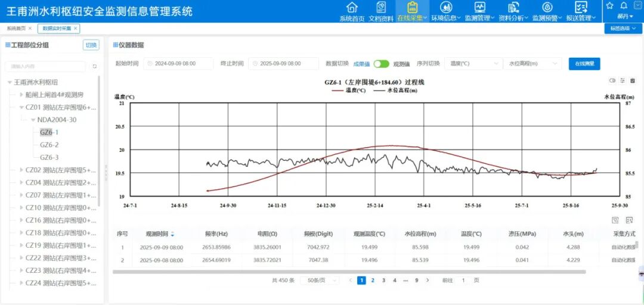Close the 数据实时采集 tab
Viewport: 644px width, 305px height.
(76, 29)
